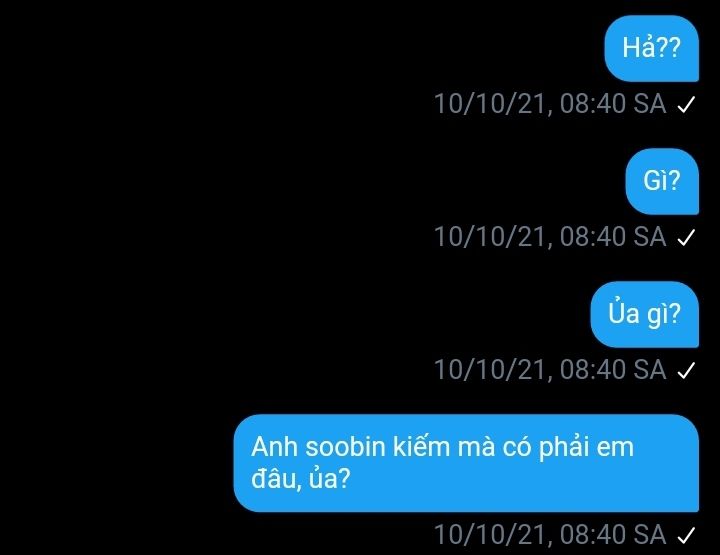Viewport: 720px width, 555px height.
Task: Tap the timestamp beneath the "Ủa gì?" message
Action: click(550, 370)
